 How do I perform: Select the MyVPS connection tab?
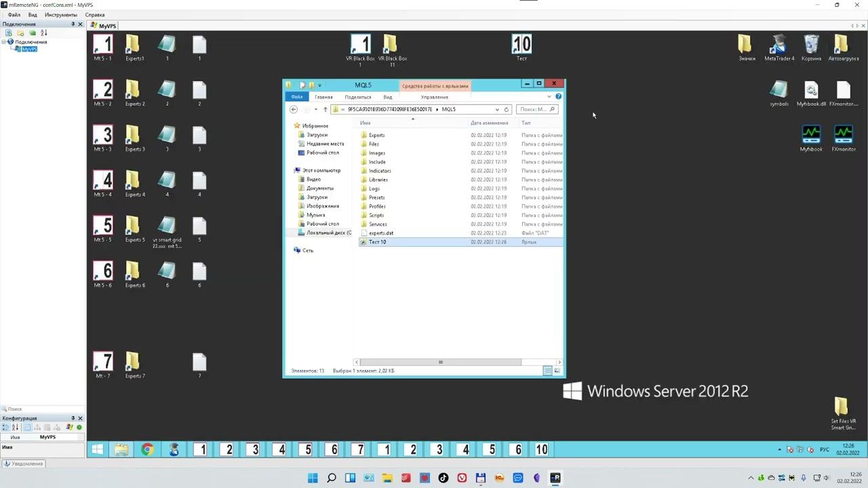coord(103,26)
